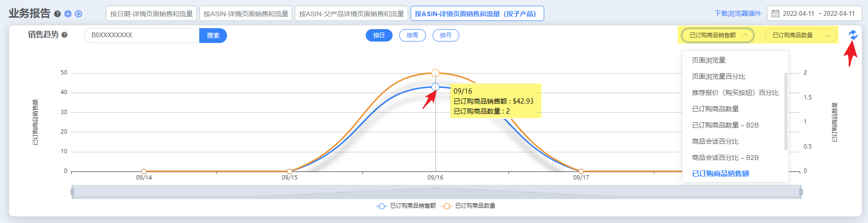Select 按ASIN-详情页面销售和流量（按子产品）tab
868x223 pixels.
click(x=477, y=14)
